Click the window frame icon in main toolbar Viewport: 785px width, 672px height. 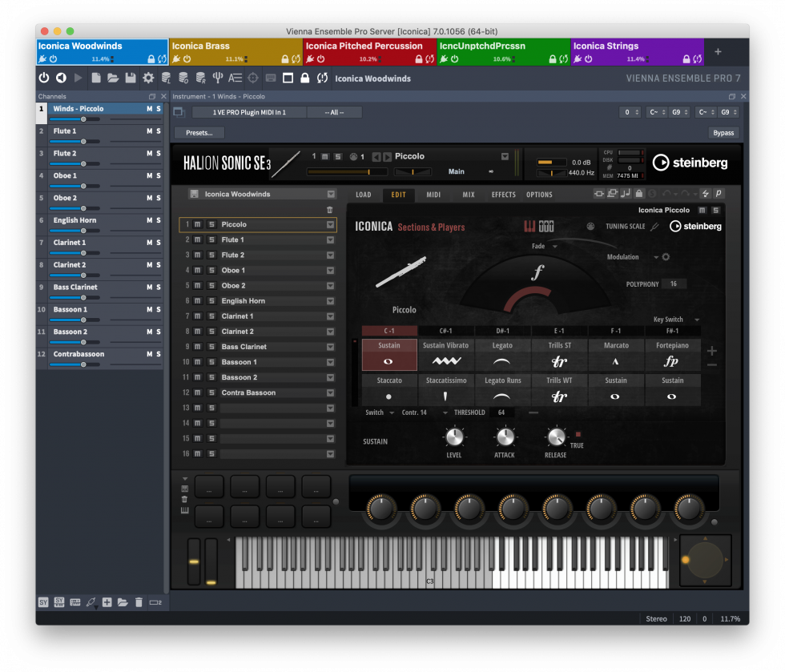point(288,78)
